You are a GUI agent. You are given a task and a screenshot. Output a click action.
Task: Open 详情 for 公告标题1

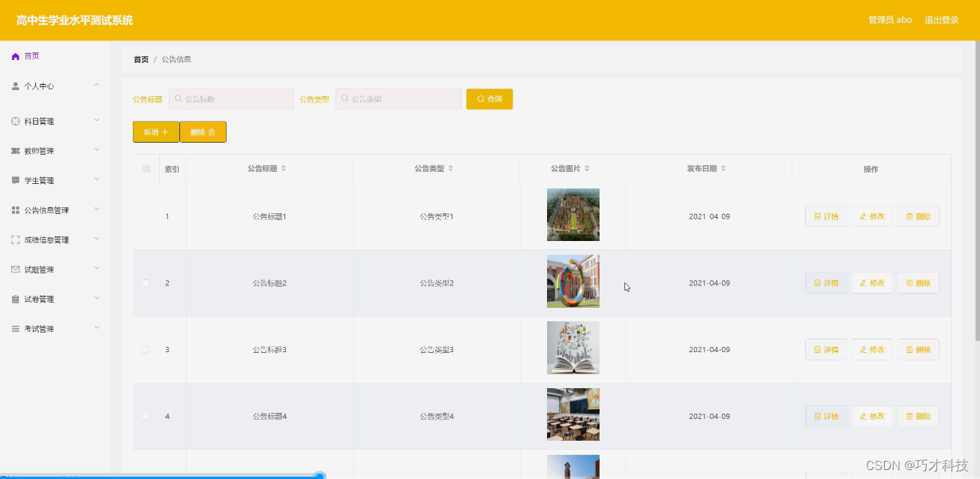pos(826,216)
